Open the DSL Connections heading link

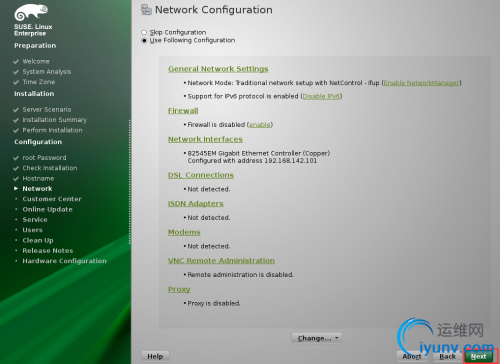201,175
